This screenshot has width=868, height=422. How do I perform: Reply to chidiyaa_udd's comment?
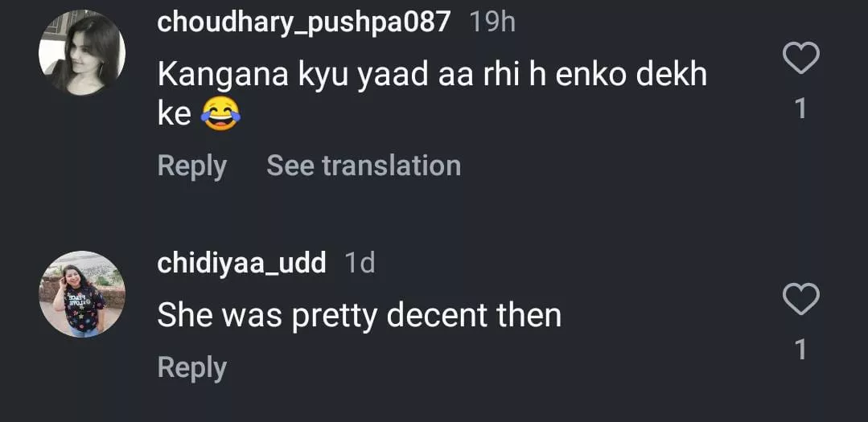(x=191, y=367)
